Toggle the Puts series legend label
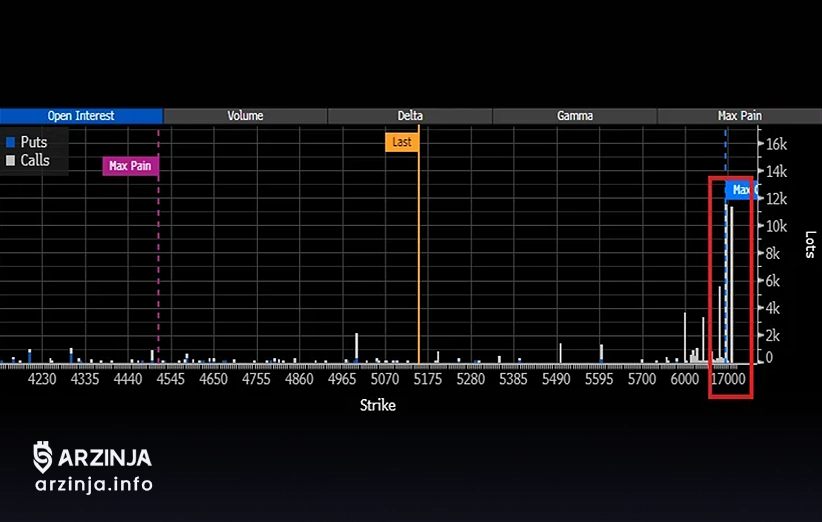Screen dimensions: 822x522 (x=34, y=143)
